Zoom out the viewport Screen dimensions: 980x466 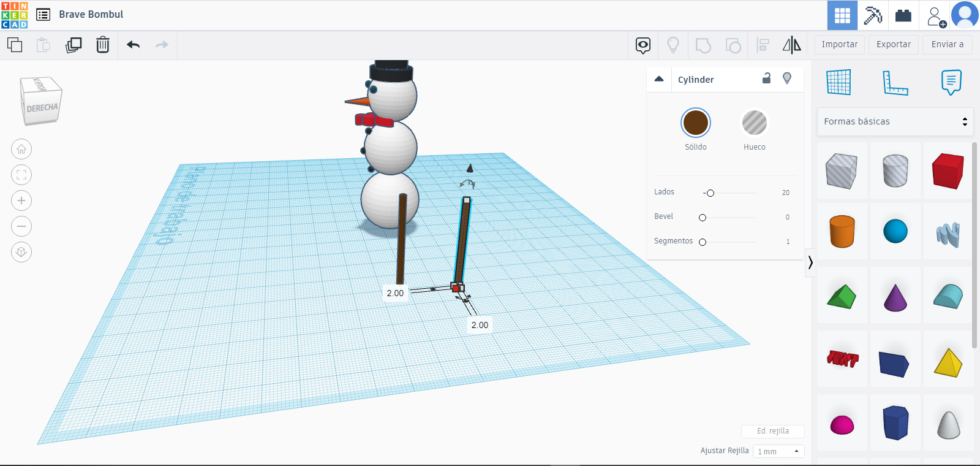coord(21,226)
